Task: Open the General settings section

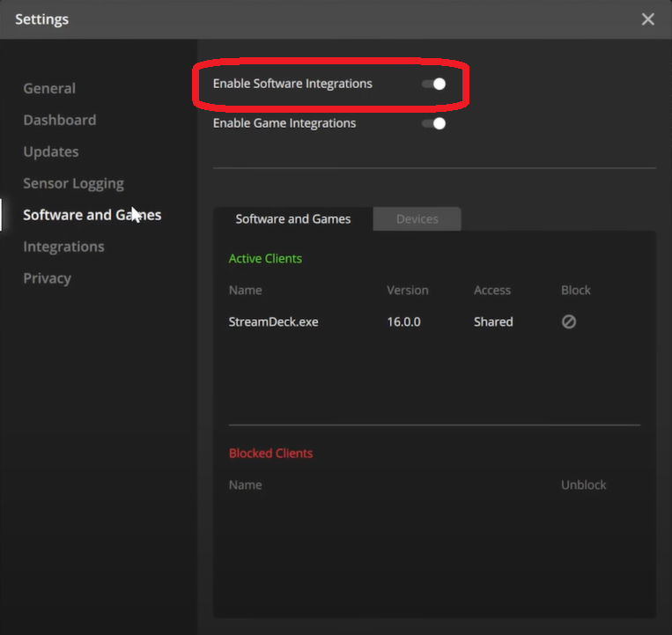Action: pos(49,88)
